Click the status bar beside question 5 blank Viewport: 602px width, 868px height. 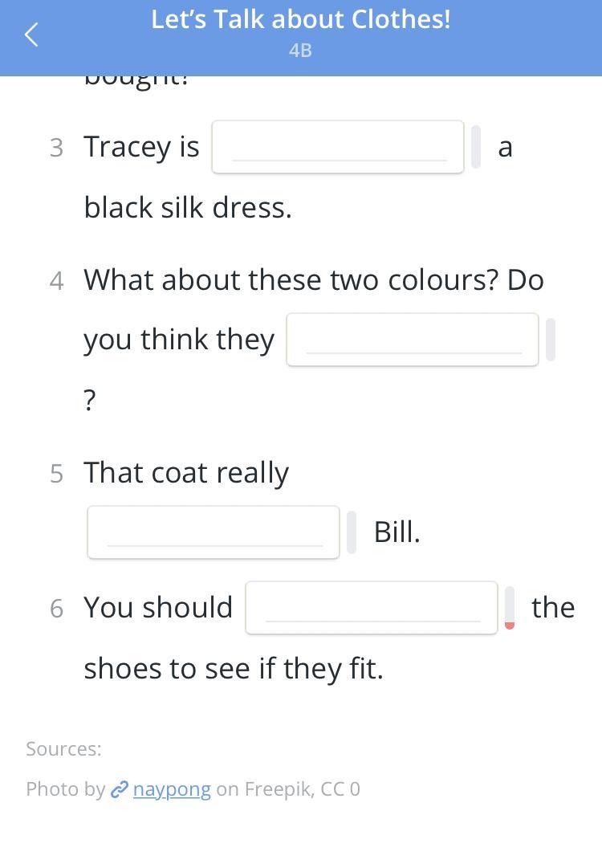352,532
